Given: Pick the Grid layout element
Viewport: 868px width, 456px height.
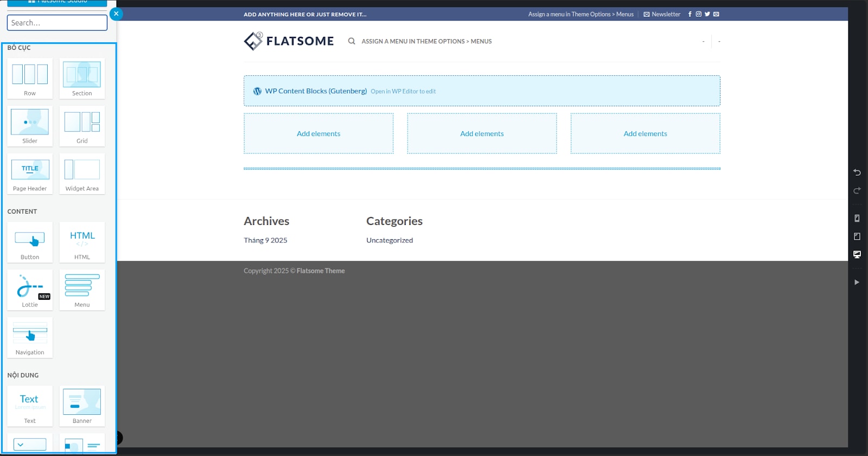Looking at the screenshot, I should (82, 126).
